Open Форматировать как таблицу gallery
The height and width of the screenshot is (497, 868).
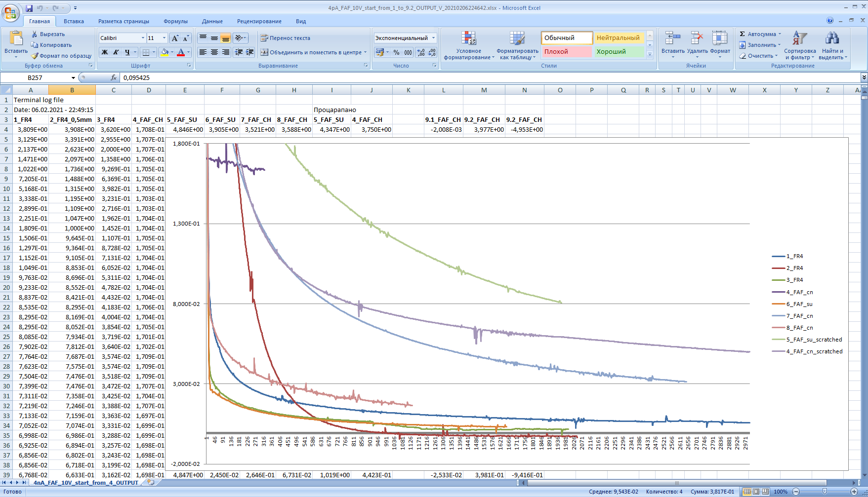(517, 45)
